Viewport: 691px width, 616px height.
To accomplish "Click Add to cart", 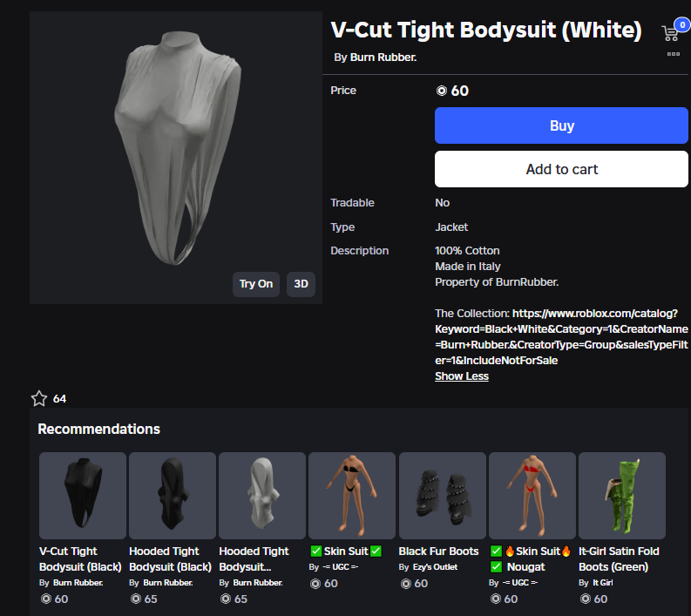I will point(561,169).
